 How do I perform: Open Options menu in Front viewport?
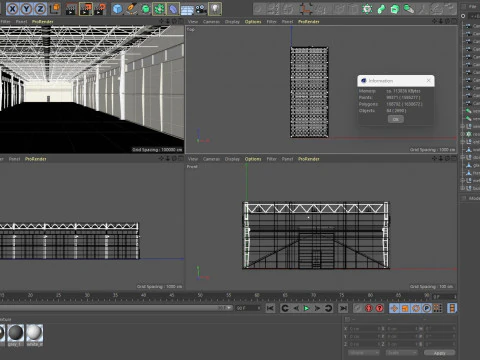(253, 159)
